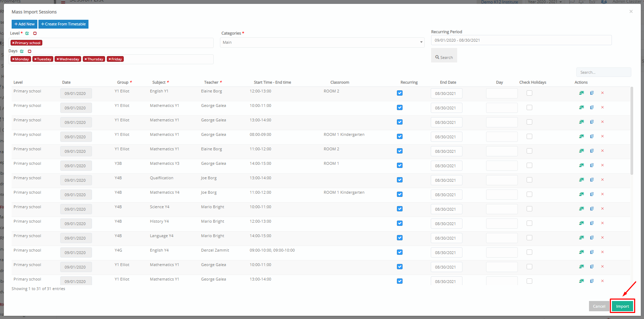Duplicate the Mathematics Y1 10:00-11:00 first row
The width and height of the screenshot is (644, 319).
592,107
